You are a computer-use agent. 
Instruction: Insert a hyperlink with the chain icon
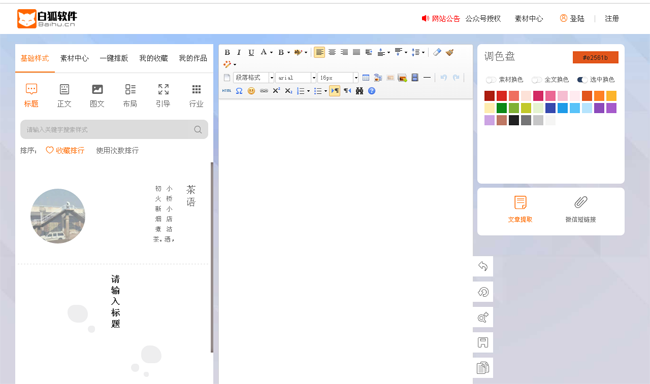coord(264,91)
